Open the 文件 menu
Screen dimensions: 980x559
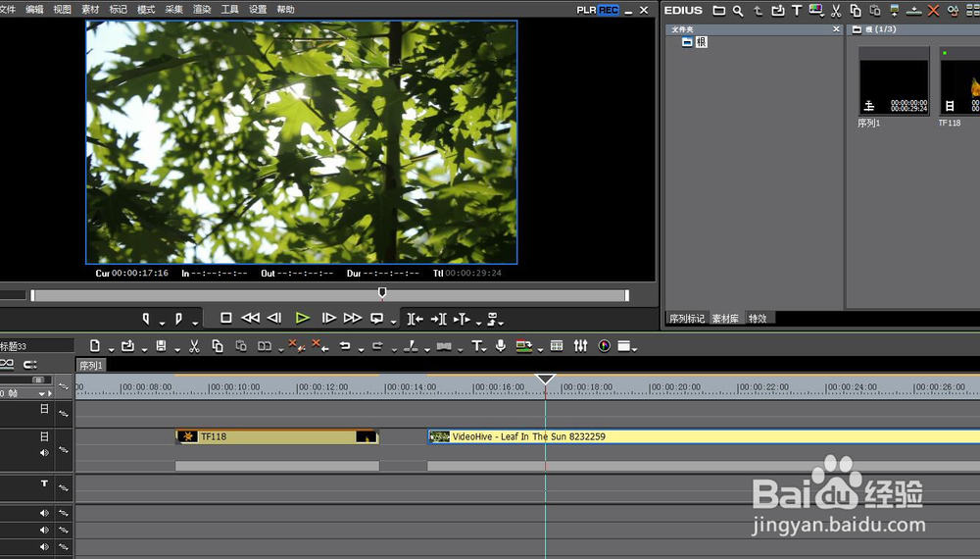[x=7, y=10]
